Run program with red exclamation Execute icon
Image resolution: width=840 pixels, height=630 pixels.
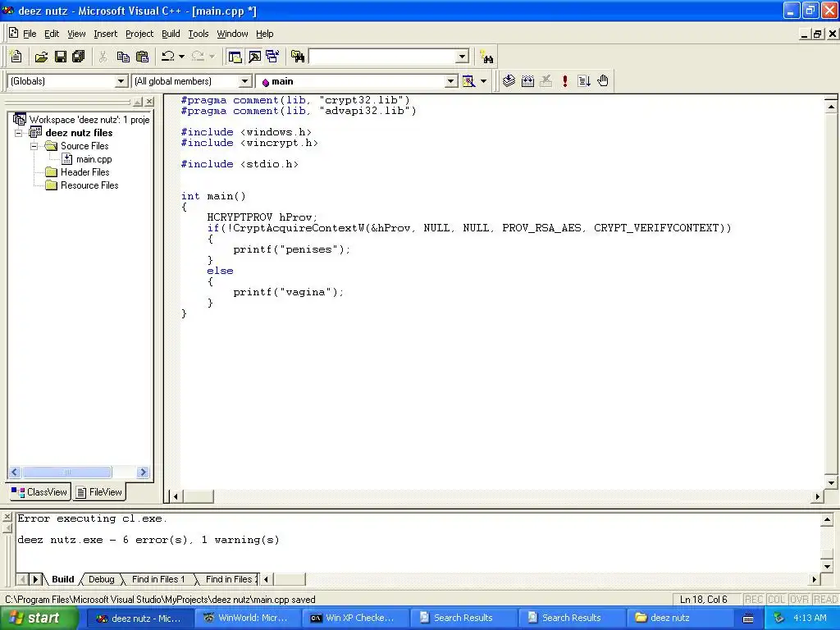click(x=564, y=81)
